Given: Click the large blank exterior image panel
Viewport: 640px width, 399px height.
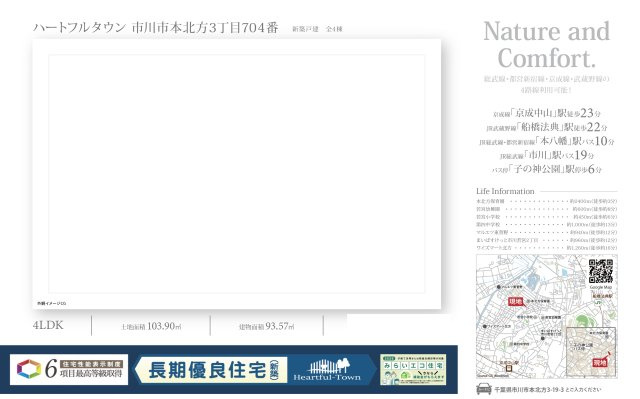Looking at the screenshot, I should pos(237,174).
